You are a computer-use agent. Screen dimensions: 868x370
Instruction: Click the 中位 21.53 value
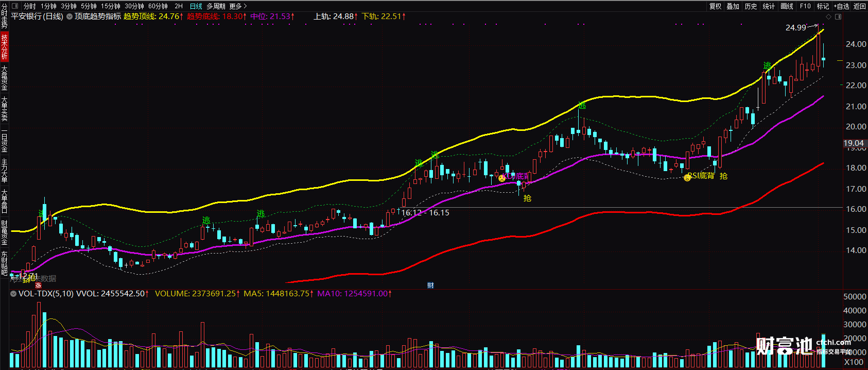273,16
